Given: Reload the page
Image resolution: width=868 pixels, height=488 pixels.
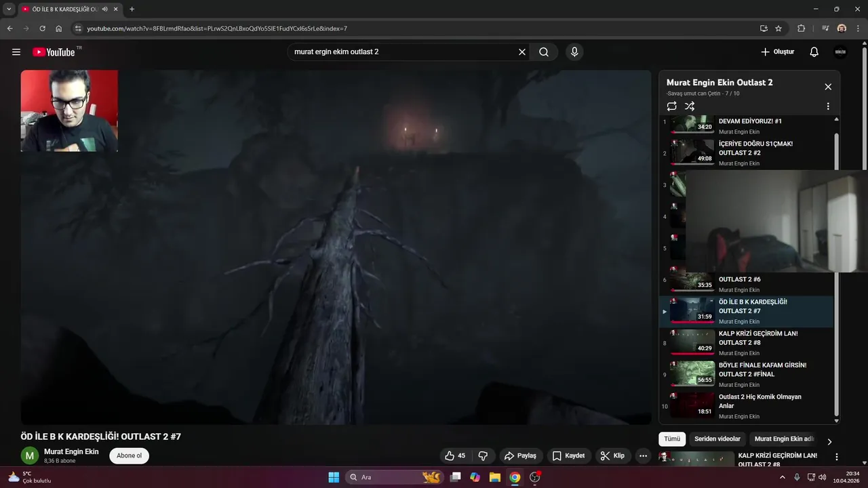Looking at the screenshot, I should [42, 28].
